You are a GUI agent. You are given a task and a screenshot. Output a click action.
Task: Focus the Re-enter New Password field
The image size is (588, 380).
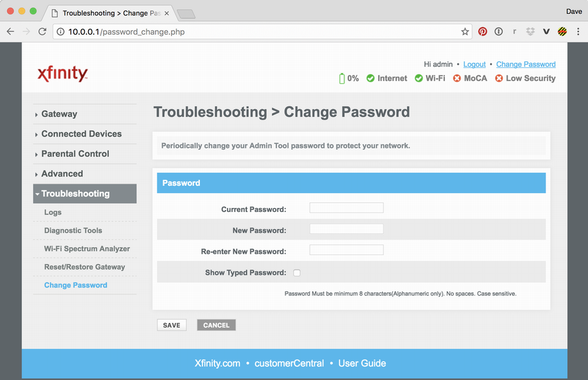[346, 250]
